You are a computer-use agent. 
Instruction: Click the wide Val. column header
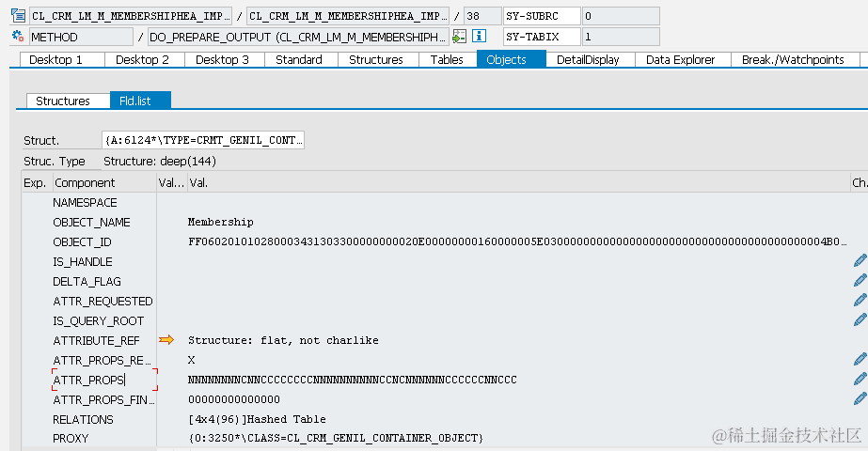(x=518, y=182)
